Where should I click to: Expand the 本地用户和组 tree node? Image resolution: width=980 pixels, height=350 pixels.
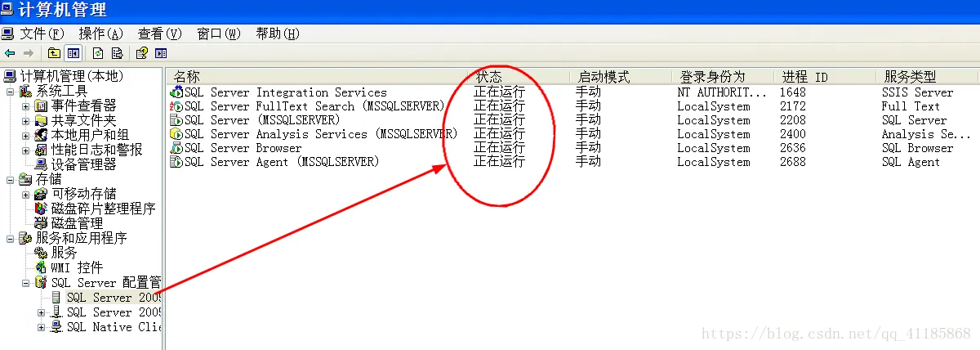[x=25, y=135]
